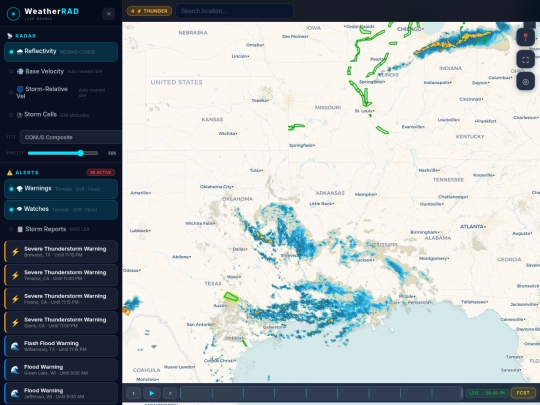Click lightning icon of Tehama, CA warning

[x=15, y=276]
